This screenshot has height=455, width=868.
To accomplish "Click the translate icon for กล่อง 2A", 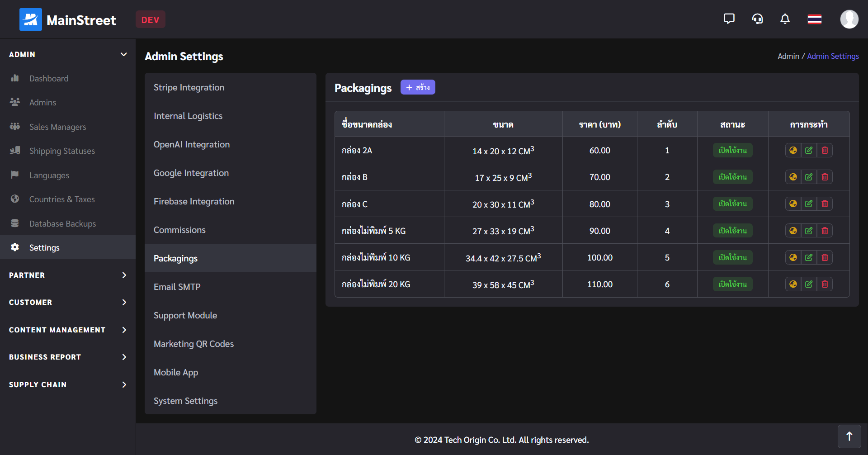I will (793, 150).
